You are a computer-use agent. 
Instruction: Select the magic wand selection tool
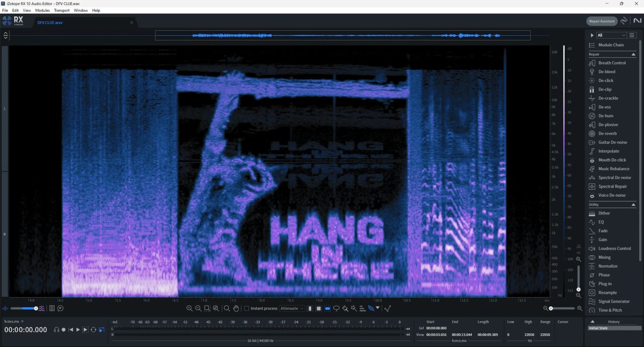[354, 308]
